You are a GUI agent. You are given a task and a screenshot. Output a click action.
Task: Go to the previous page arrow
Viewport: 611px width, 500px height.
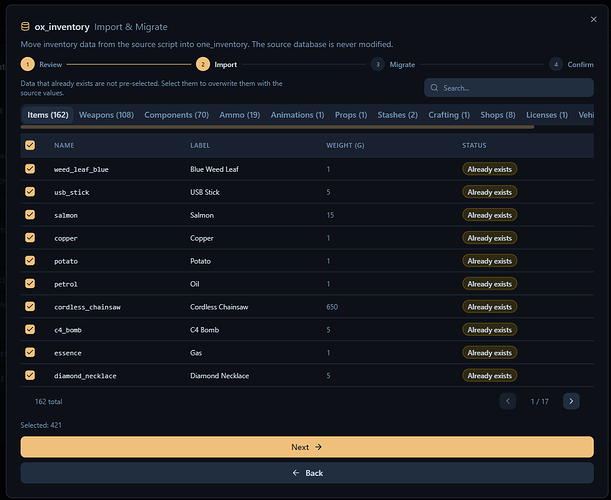coord(508,401)
